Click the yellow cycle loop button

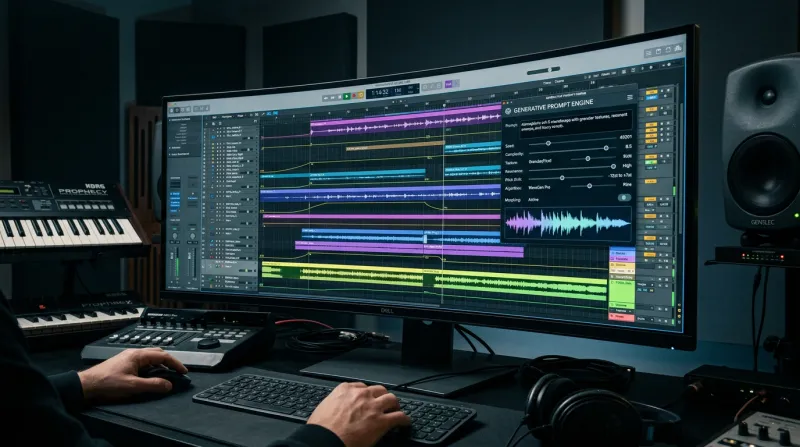pyautogui.click(x=361, y=95)
